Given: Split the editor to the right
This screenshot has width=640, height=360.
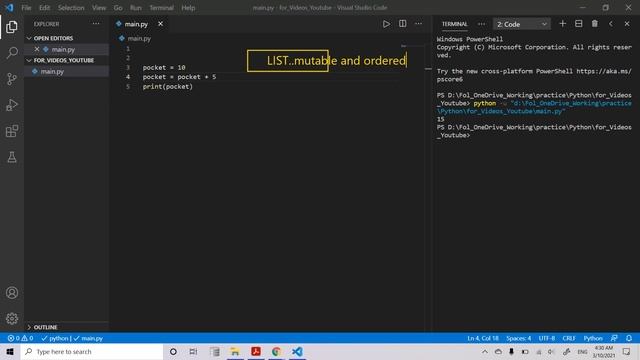Looking at the screenshot, I should 402,24.
